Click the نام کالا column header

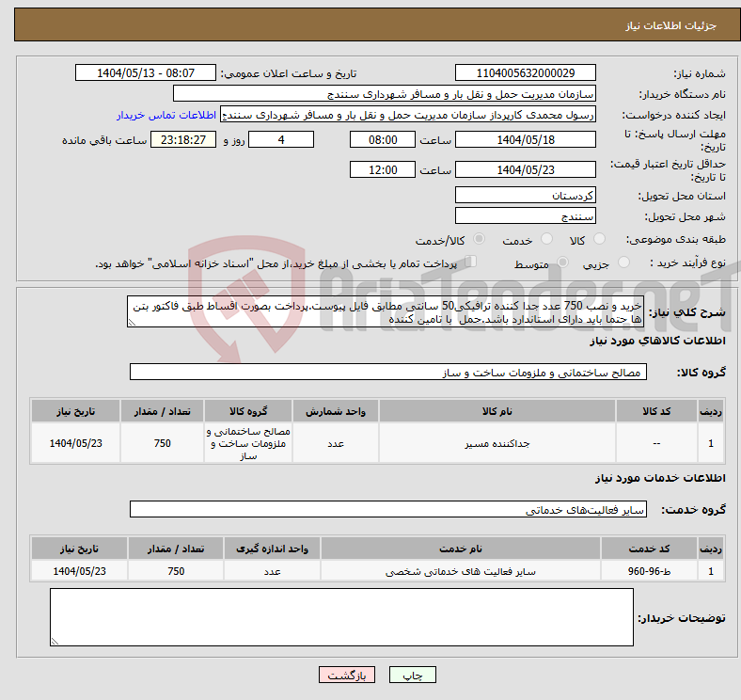click(497, 411)
